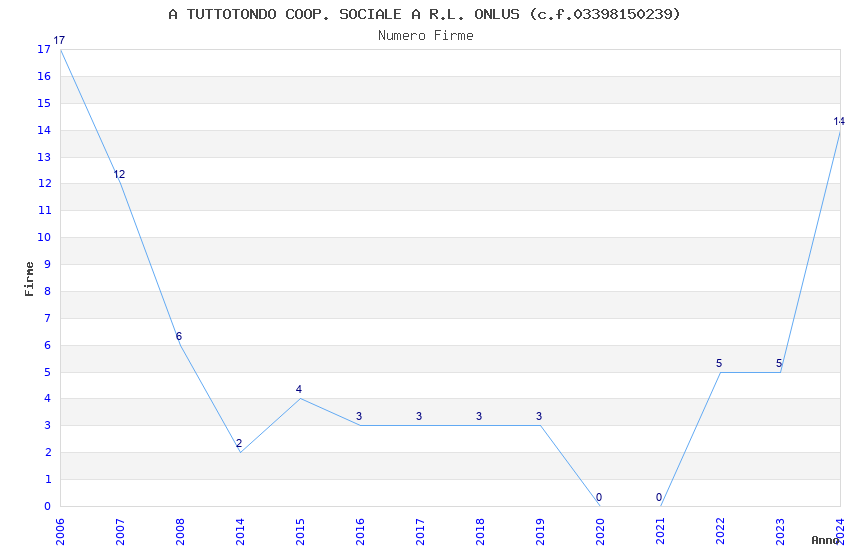Select y-axis tick label 7
Viewport: 850px width, 550px height.
[x=48, y=318]
